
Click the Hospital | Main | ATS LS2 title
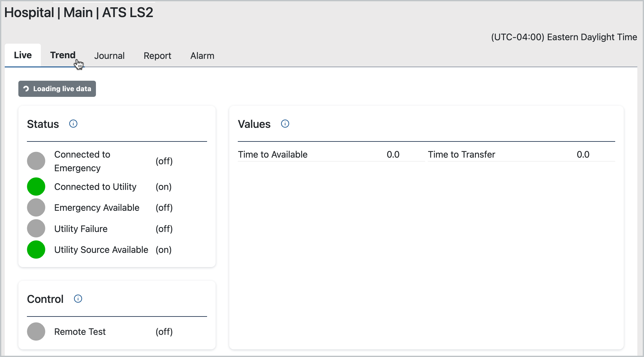point(79,13)
